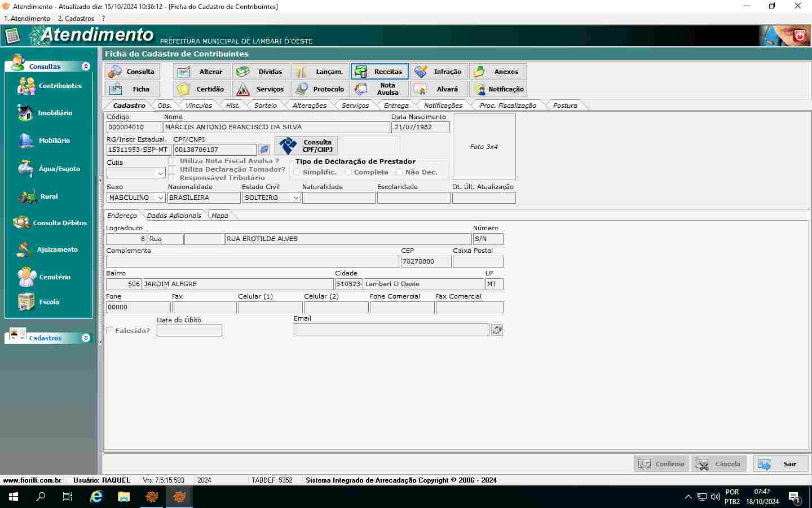Click the Sair button
The height and width of the screenshot is (508, 812).
pyautogui.click(x=780, y=464)
